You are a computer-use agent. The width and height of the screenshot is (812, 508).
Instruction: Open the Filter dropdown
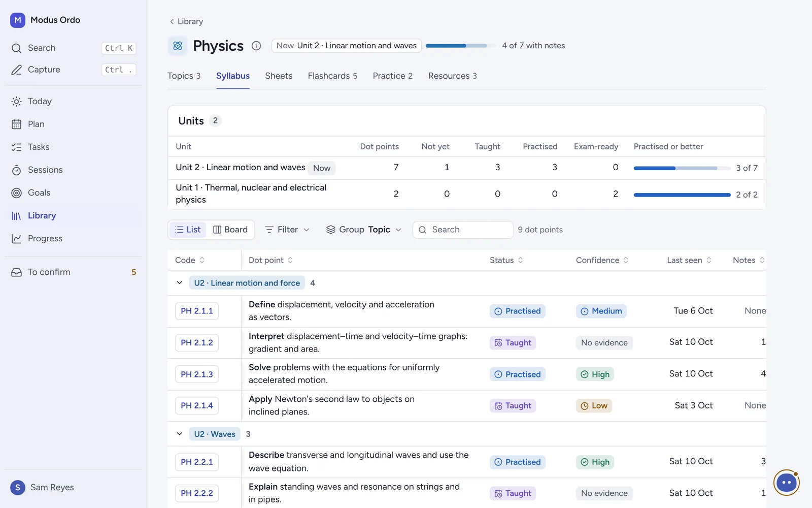point(287,230)
